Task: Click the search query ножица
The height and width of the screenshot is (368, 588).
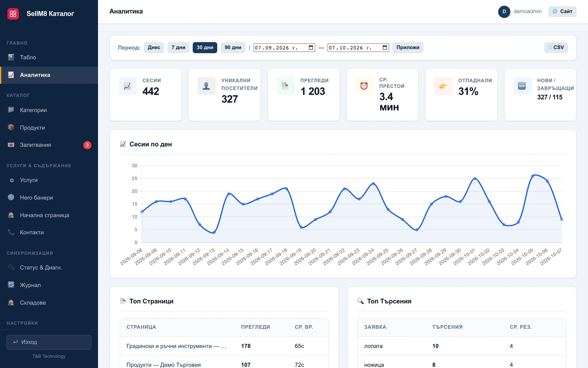Action: click(374, 365)
